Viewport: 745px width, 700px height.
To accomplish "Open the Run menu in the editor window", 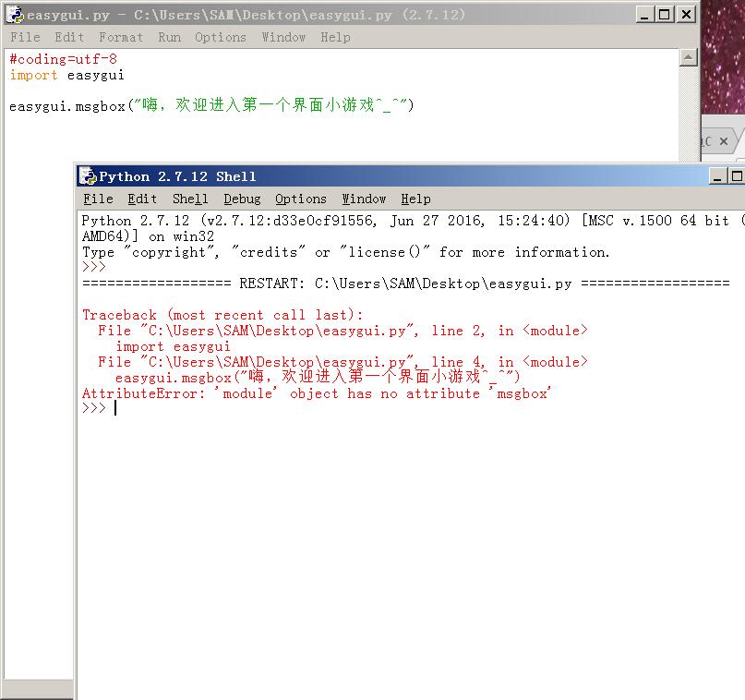I will tap(169, 37).
